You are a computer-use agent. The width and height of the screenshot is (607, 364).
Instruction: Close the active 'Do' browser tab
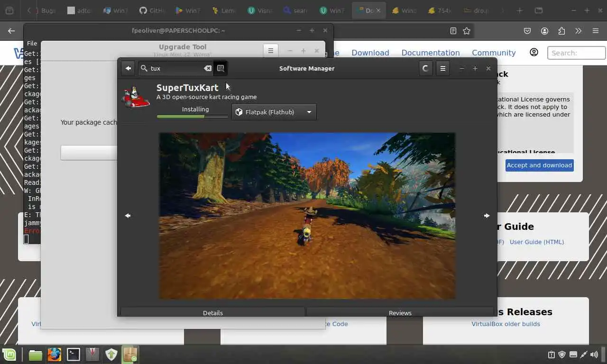pos(378,10)
